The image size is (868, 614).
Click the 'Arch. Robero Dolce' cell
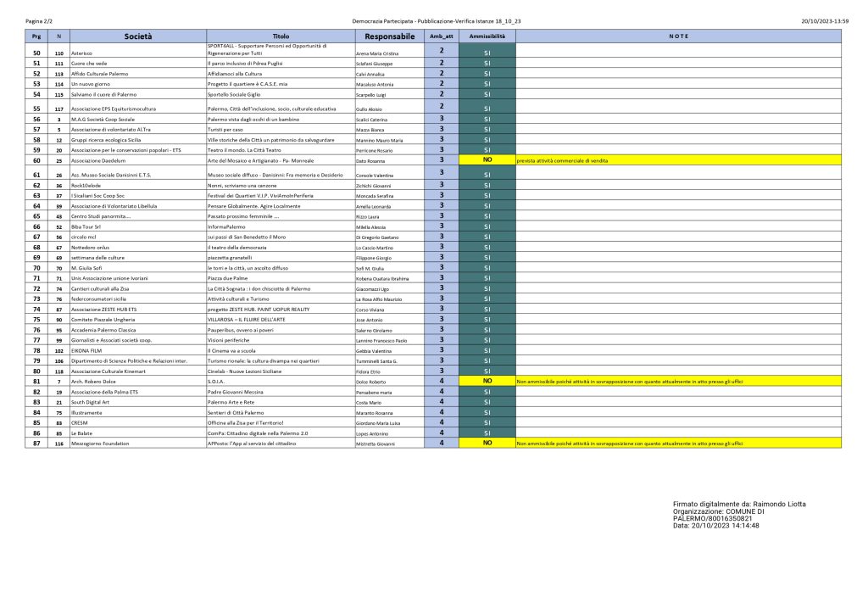[138, 382]
